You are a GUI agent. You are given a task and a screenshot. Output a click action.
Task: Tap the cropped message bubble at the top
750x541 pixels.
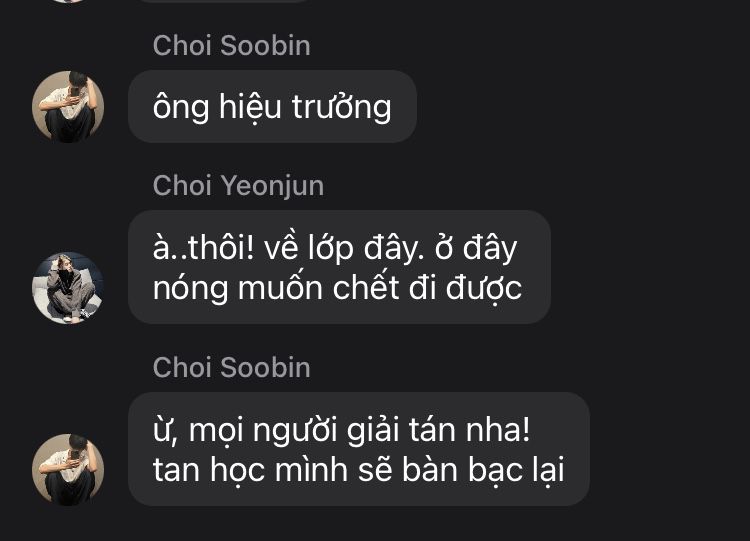tap(225, 1)
